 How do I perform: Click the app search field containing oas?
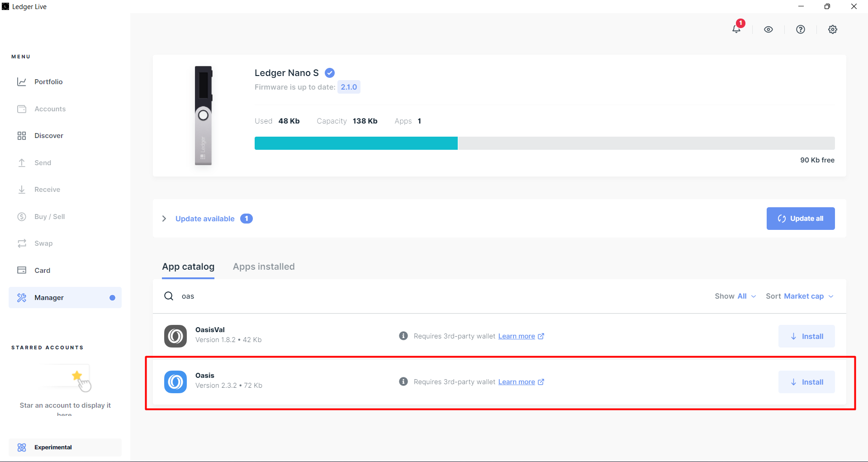[x=271, y=296]
